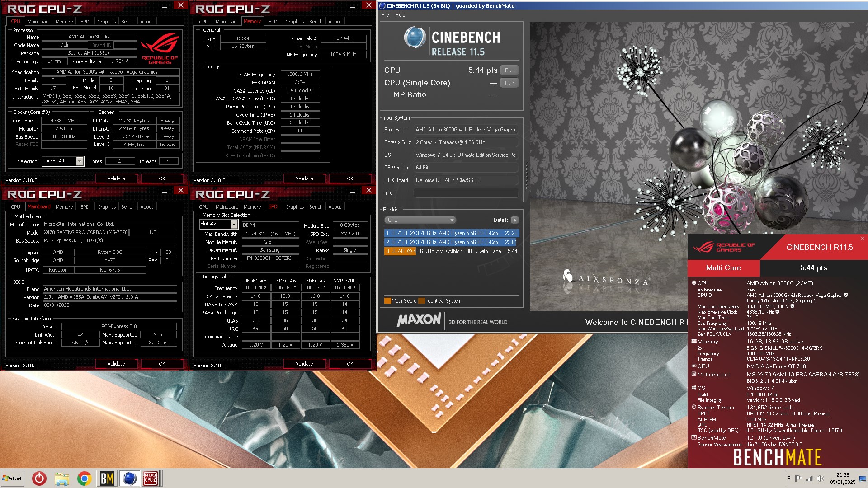Screen dimensions: 868x488
Task: Click the brown Identical System color swatch
Action: pos(421,301)
